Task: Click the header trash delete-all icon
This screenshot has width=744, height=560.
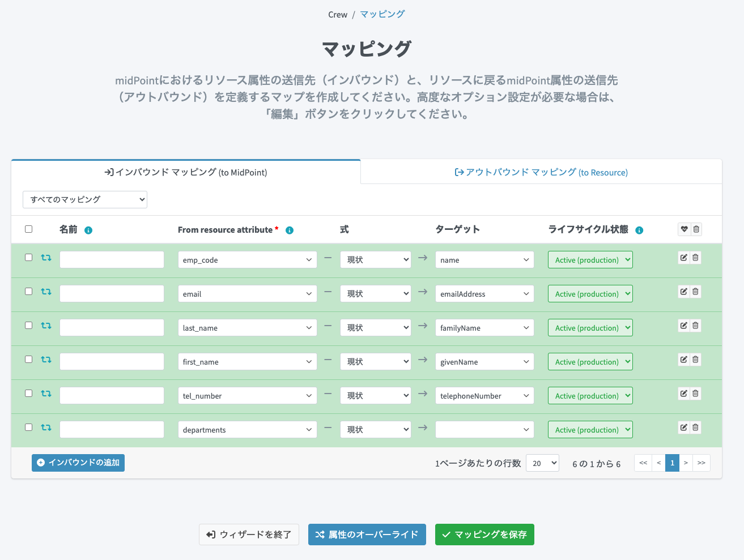Action: tap(696, 229)
